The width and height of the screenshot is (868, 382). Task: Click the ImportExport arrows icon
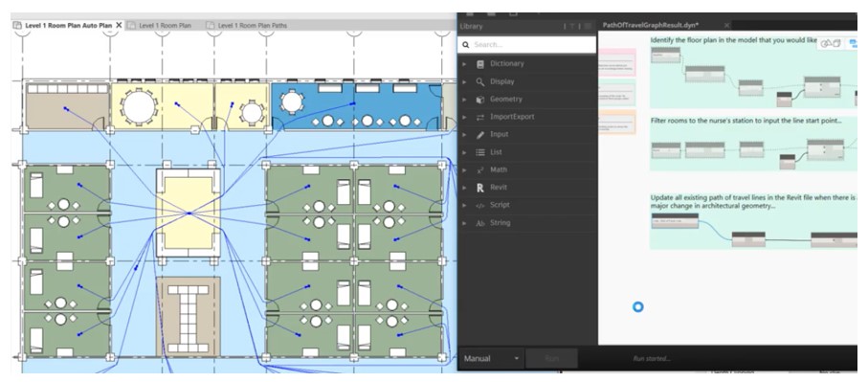480,117
